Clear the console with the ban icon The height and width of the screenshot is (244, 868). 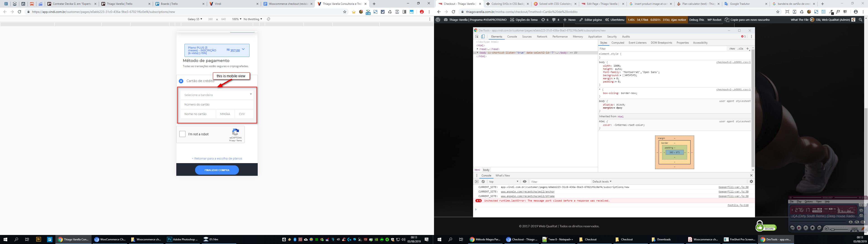point(483,182)
